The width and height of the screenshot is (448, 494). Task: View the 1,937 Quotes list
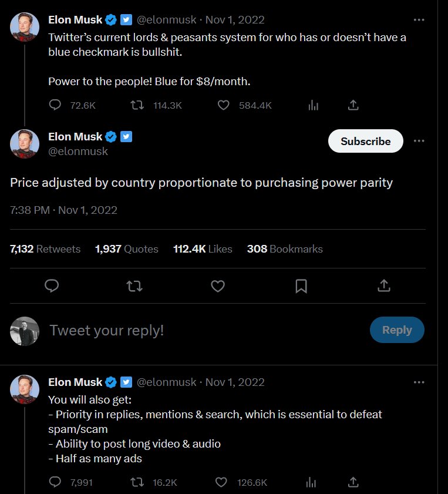pyautogui.click(x=127, y=249)
